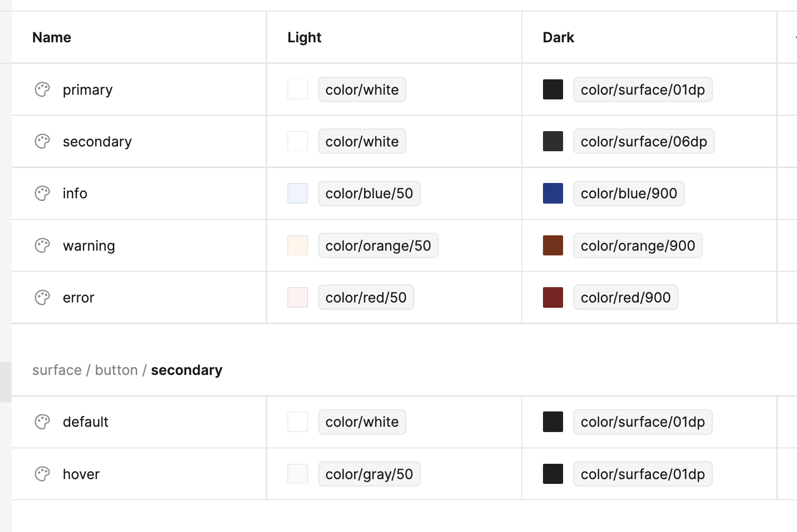Click the secondary breadcrumb label
Viewport: 797px width, 532px height.
tap(186, 370)
